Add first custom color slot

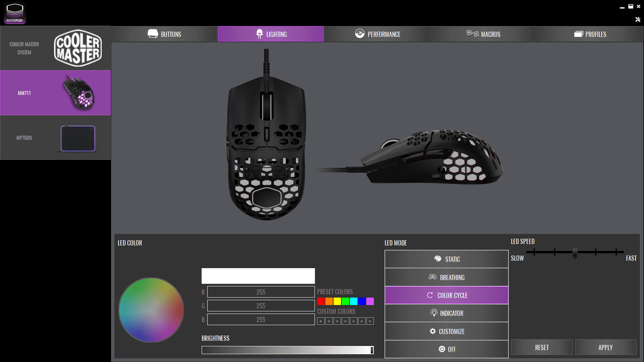321,321
